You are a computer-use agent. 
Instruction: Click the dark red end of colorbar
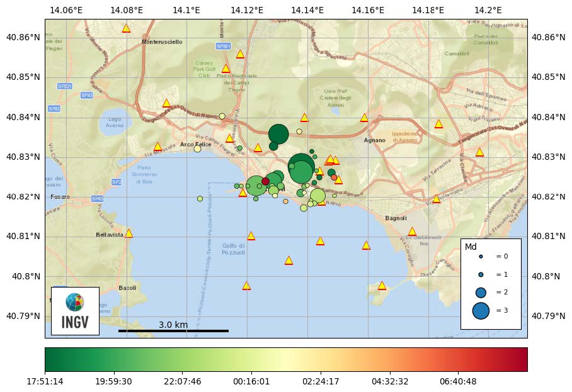[x=522, y=360]
